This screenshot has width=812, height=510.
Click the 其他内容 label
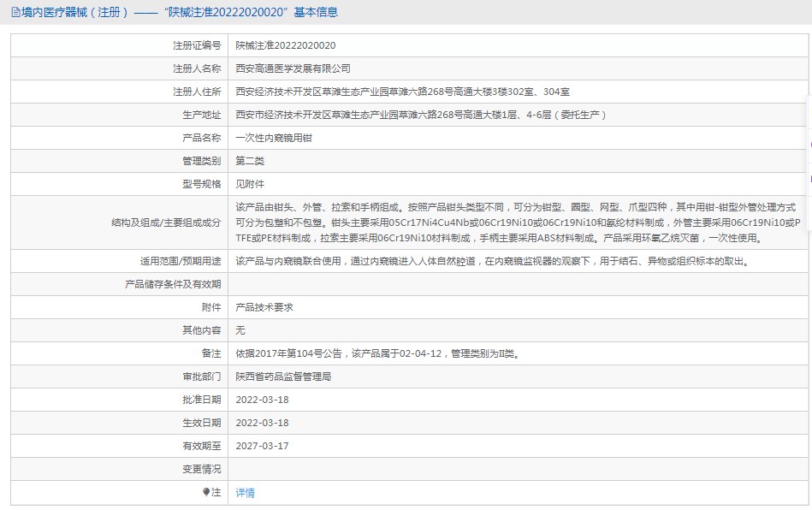[x=201, y=330]
